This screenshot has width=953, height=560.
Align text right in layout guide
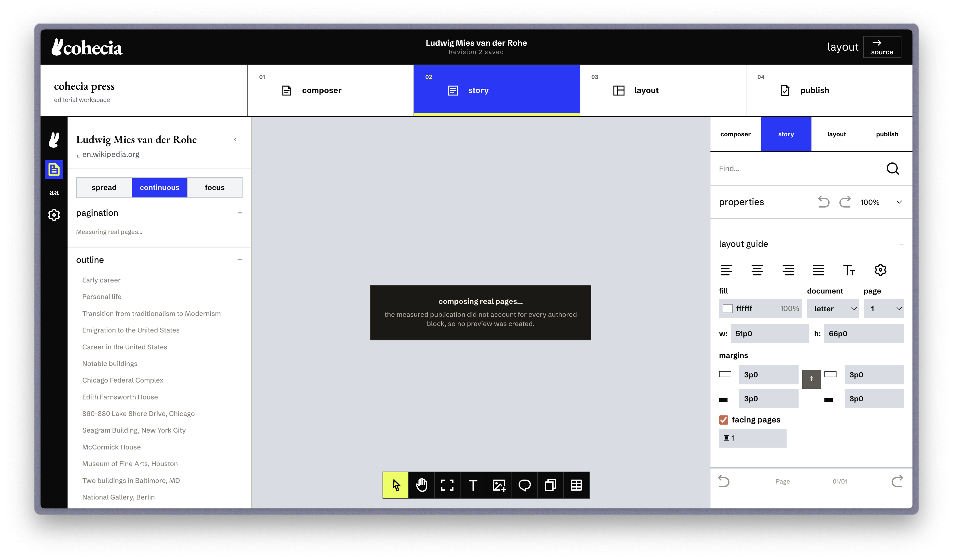(788, 270)
